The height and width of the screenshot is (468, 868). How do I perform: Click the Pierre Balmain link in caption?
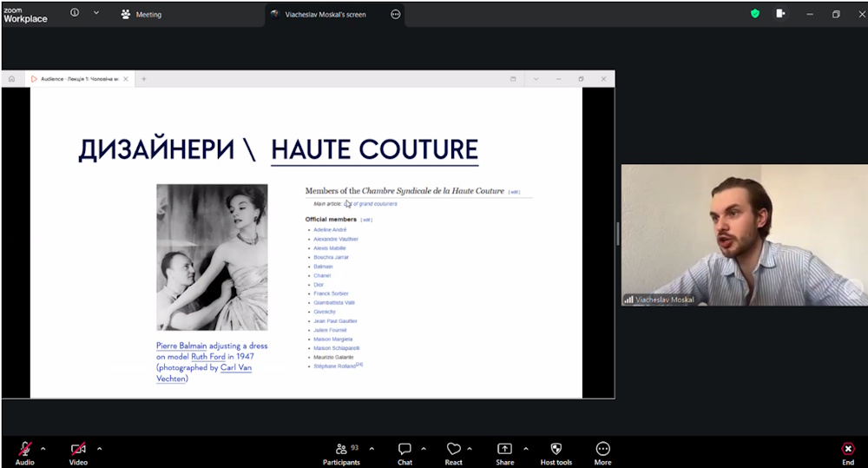point(181,346)
